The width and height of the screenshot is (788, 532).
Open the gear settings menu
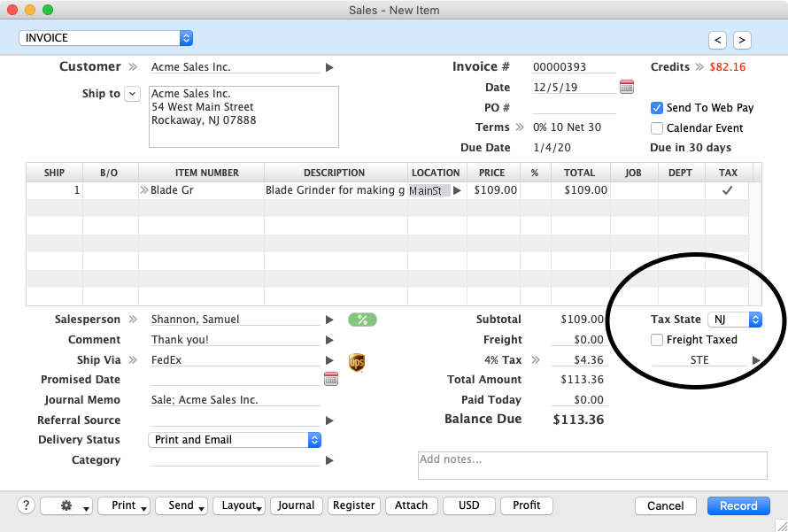click(x=66, y=505)
